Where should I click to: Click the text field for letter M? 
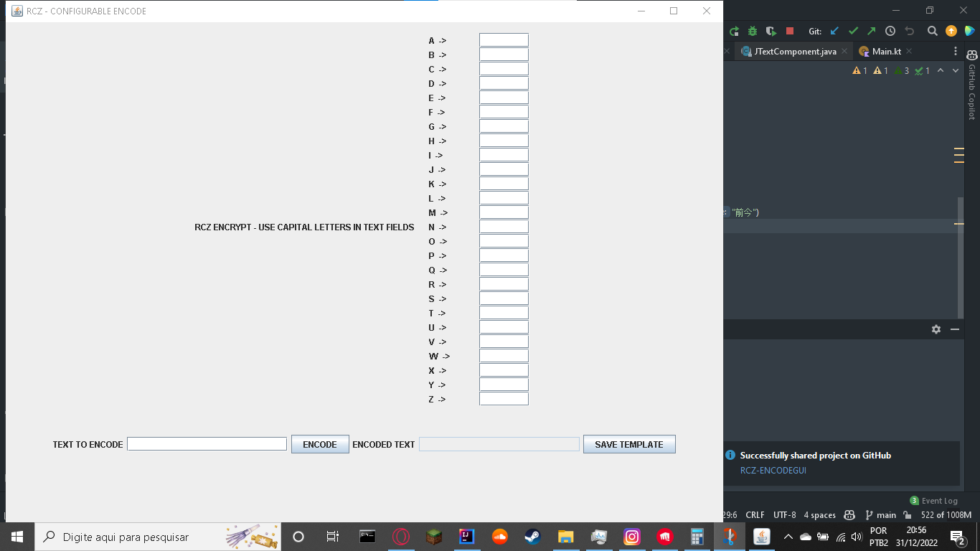pos(504,212)
